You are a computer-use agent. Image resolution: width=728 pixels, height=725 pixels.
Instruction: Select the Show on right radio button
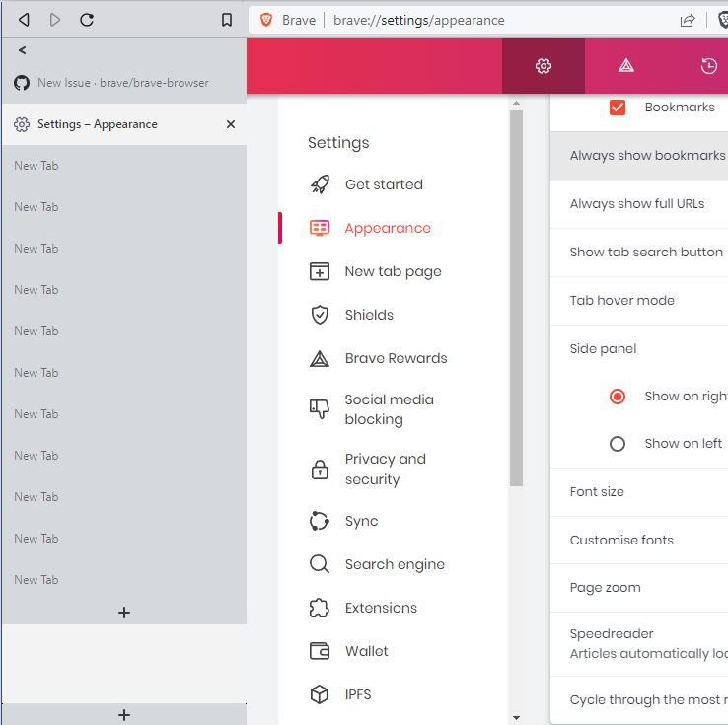618,397
